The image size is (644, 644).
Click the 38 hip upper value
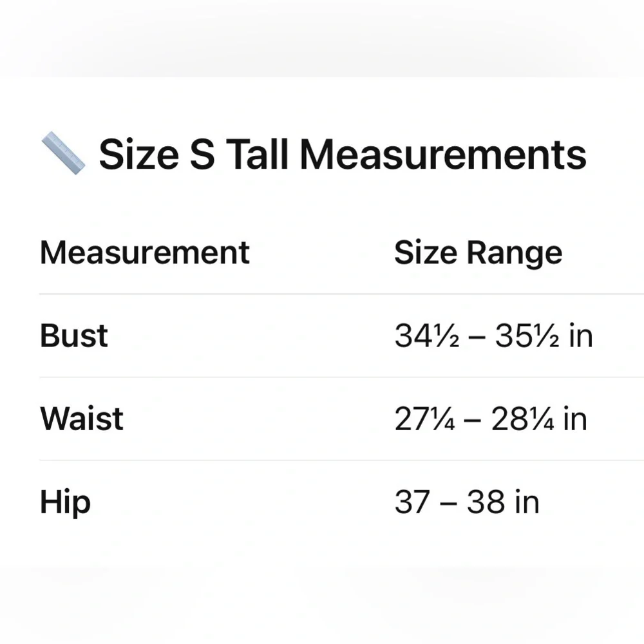[485, 502]
